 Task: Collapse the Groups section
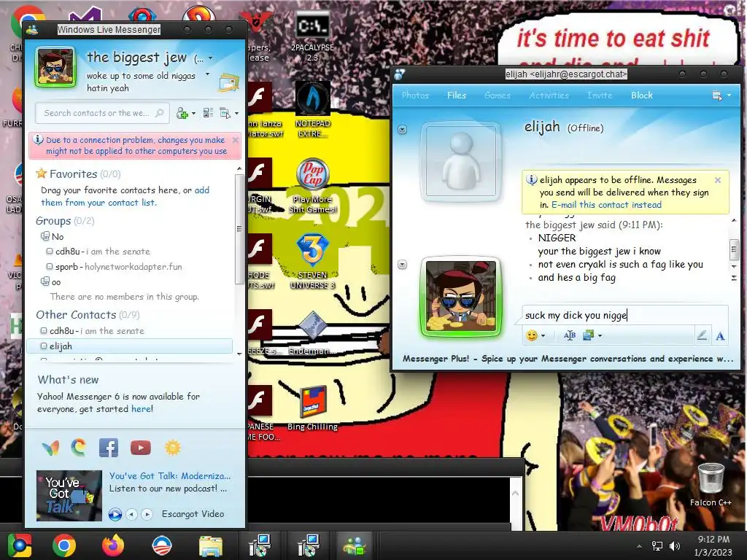pos(53,220)
